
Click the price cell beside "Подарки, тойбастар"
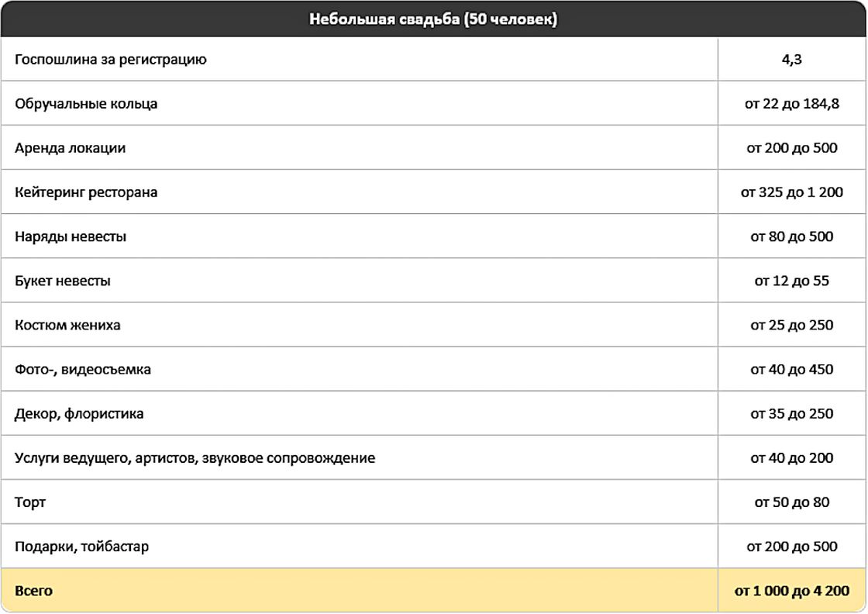[791, 547]
